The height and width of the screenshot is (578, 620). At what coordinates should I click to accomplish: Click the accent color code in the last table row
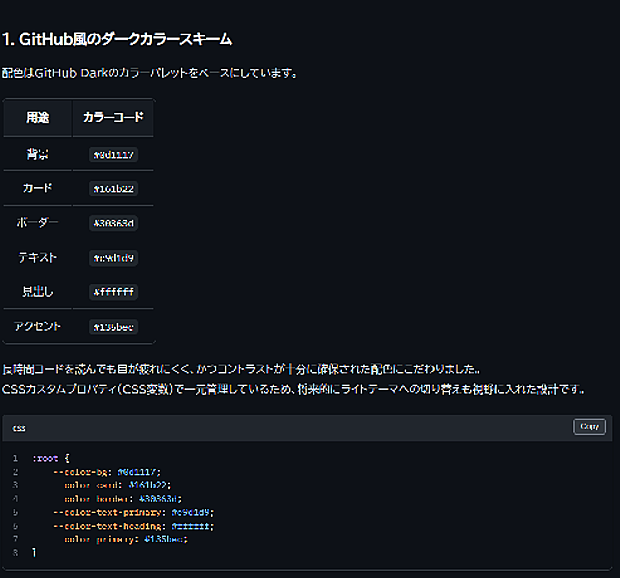pyautogui.click(x=114, y=327)
